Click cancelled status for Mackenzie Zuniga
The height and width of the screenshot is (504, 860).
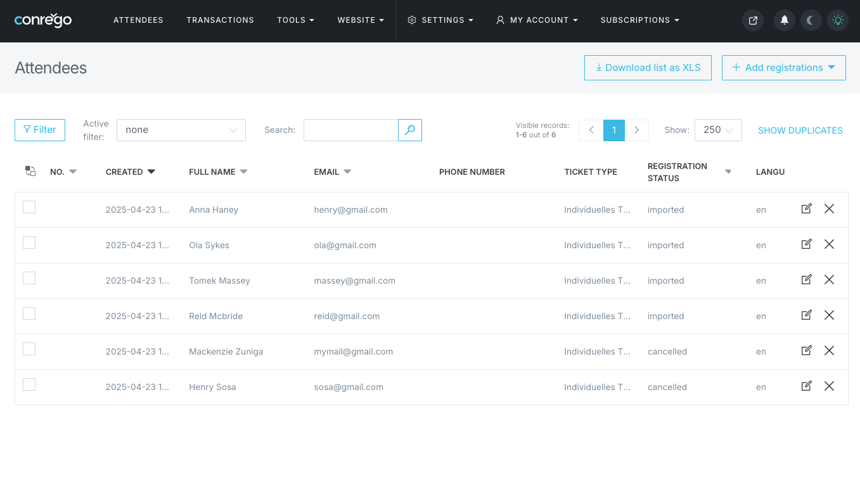pyautogui.click(x=667, y=351)
